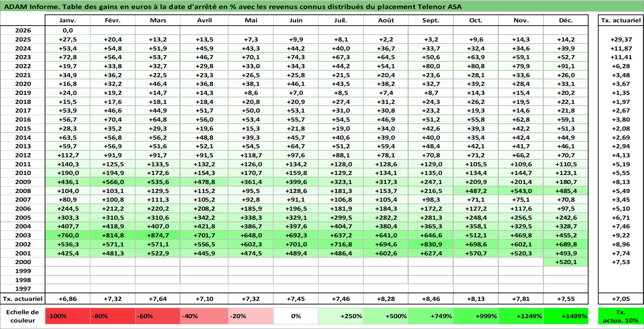The width and height of the screenshot is (644, 329).
Task: Click the 0% white scale cell
Action: [x=296, y=316]
